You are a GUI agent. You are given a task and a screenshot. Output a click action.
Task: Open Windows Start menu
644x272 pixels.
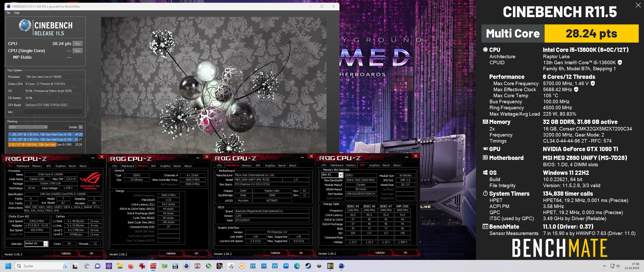point(8,266)
